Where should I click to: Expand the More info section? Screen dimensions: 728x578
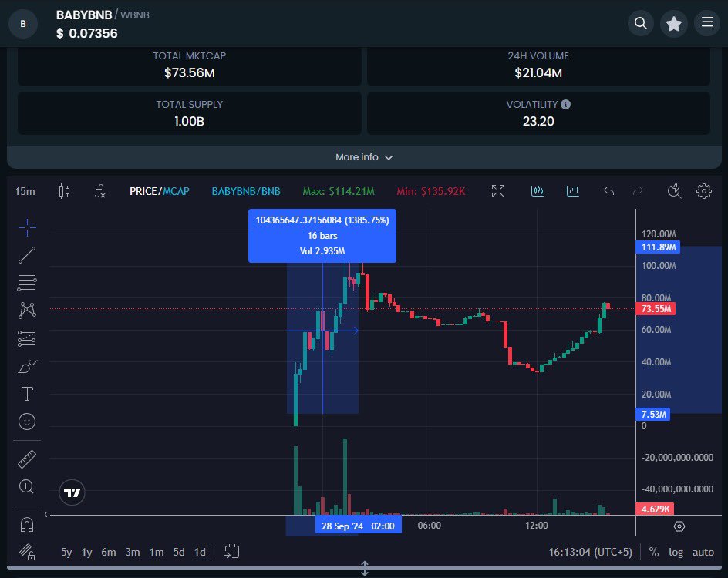click(x=364, y=157)
